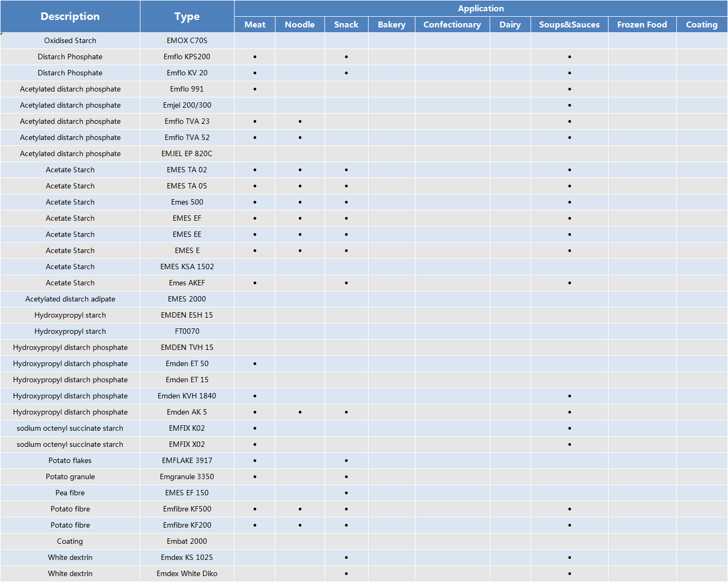Click the Frozen Food column header

(x=642, y=24)
